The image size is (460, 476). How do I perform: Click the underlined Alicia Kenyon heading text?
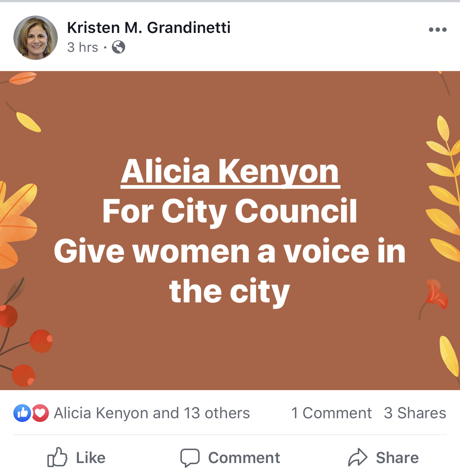coord(230,172)
